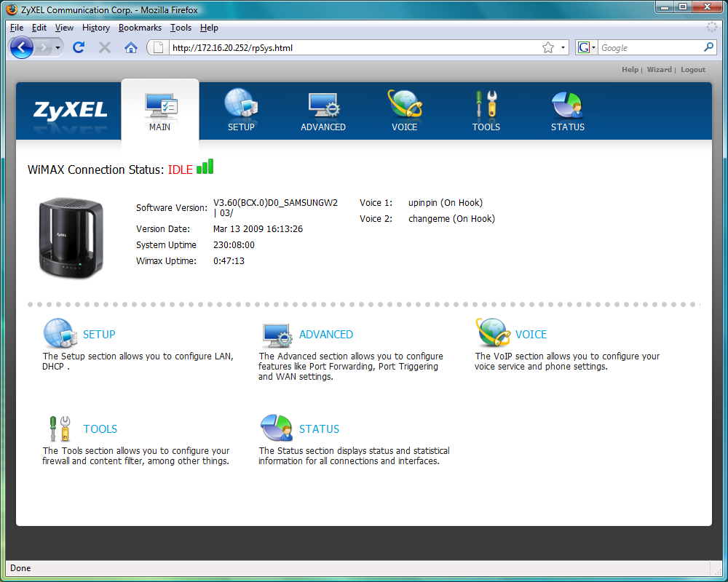Click the version date Mar 13 2009 16:13:26
Screen dimensions: 728x582
258,229
